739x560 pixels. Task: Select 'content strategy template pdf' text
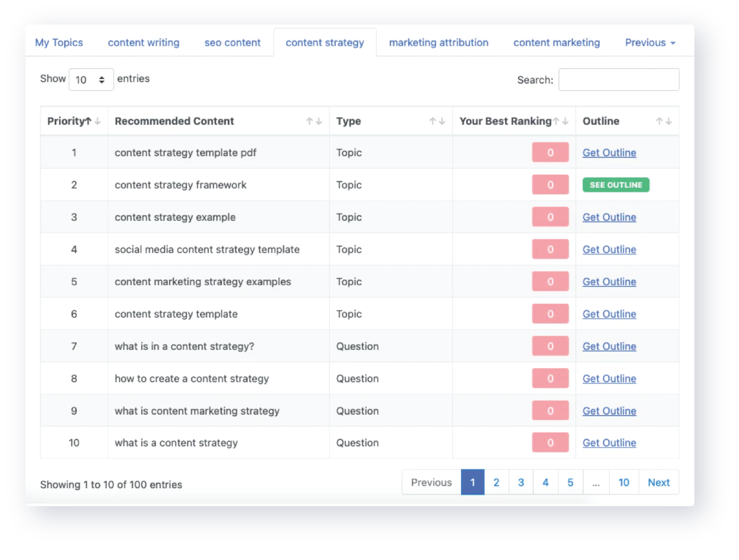pyautogui.click(x=185, y=153)
